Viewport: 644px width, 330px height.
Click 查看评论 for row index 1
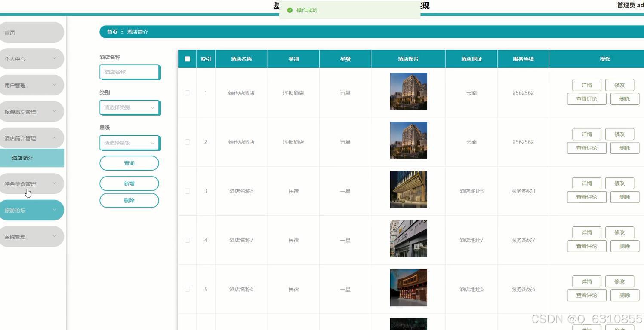pos(587,99)
